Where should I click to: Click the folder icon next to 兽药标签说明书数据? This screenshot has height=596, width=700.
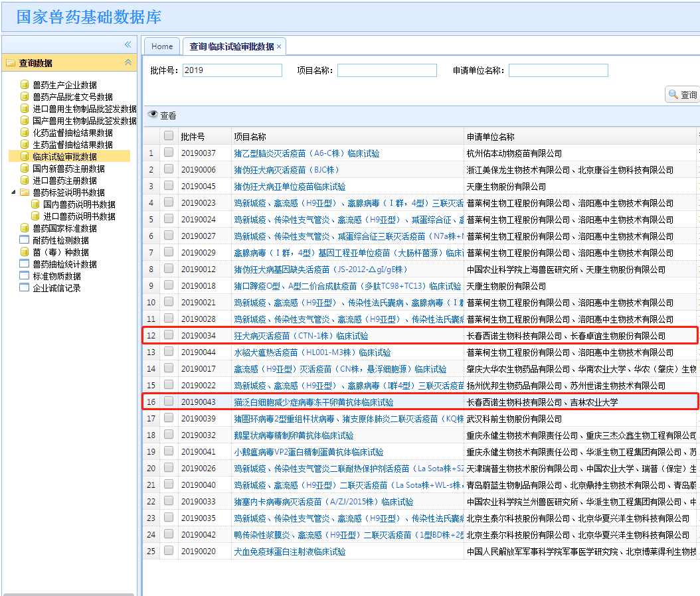[x=25, y=192]
